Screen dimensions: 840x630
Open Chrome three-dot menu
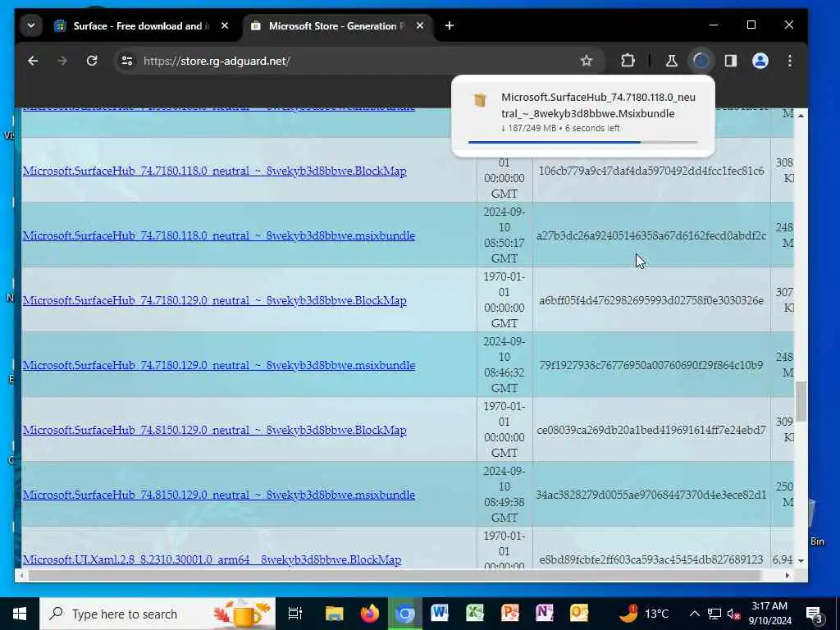[x=790, y=61]
